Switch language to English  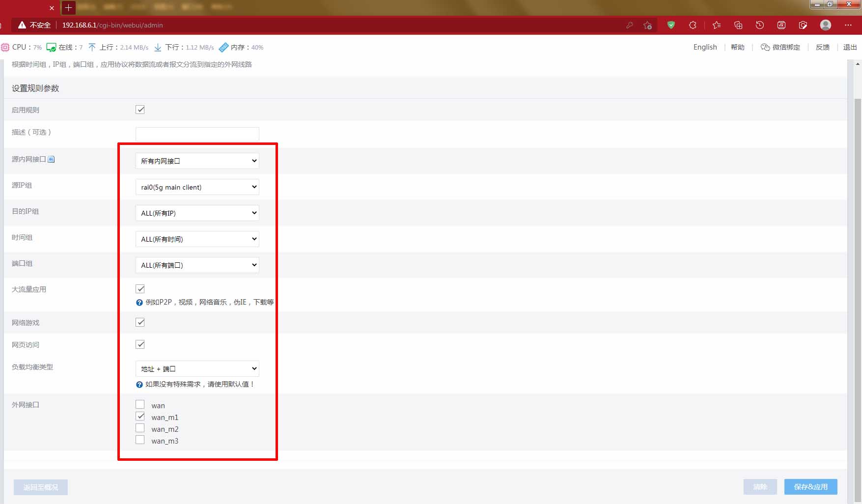tap(705, 47)
